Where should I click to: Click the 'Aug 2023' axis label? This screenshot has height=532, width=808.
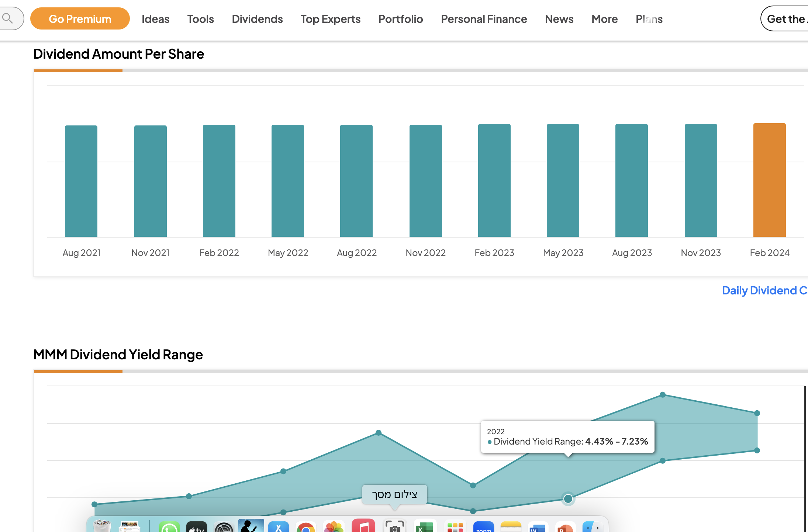pyautogui.click(x=632, y=253)
